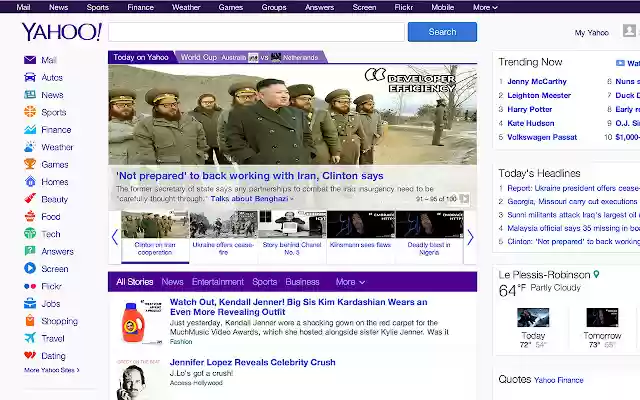Select the Entertainment stories tab
The height and width of the screenshot is (400, 640).
pyautogui.click(x=218, y=282)
